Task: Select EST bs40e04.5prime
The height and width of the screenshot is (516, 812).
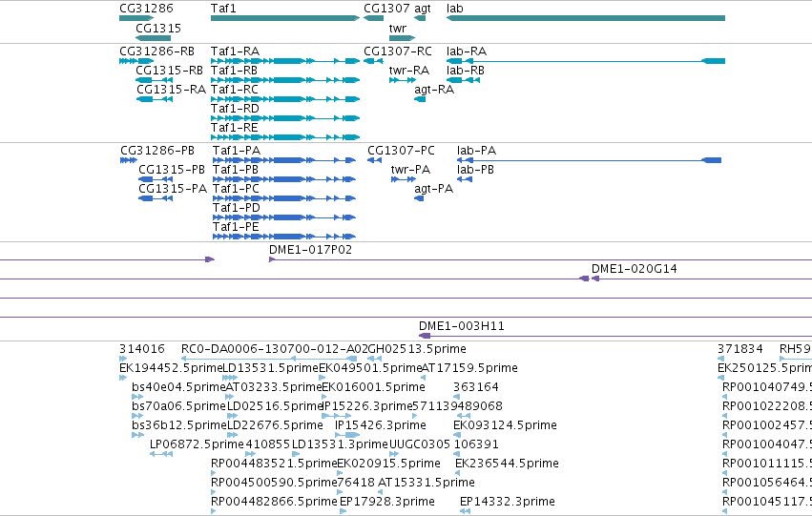Action: [x=178, y=387]
